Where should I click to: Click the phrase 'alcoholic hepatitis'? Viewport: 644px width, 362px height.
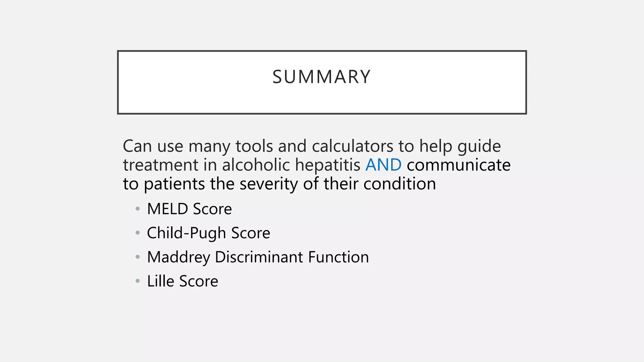tap(291, 165)
